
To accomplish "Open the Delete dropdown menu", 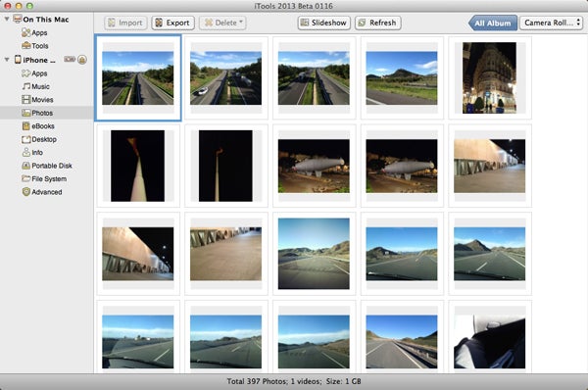I will [x=222, y=23].
